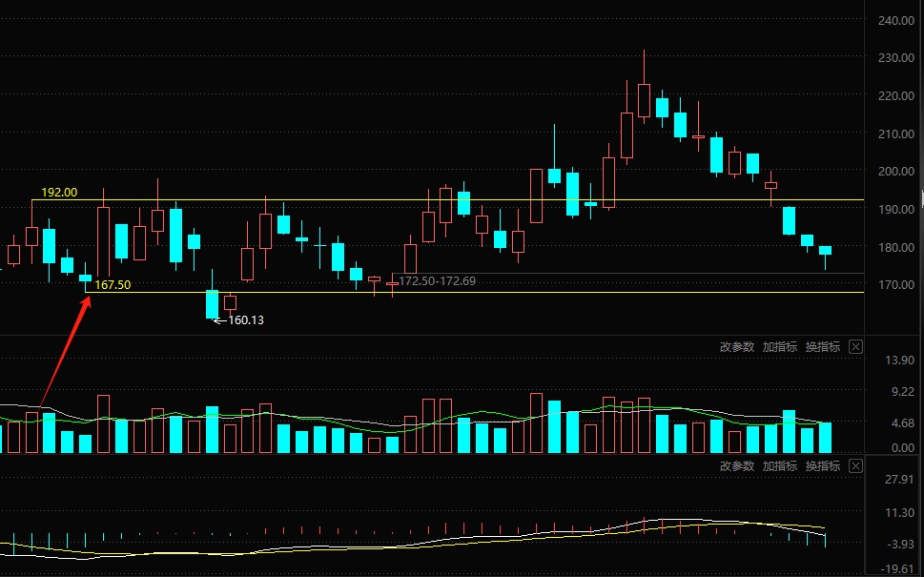Click the 27.91 MACD axis value
Viewport: 924px width, 577px height.
pos(900,479)
